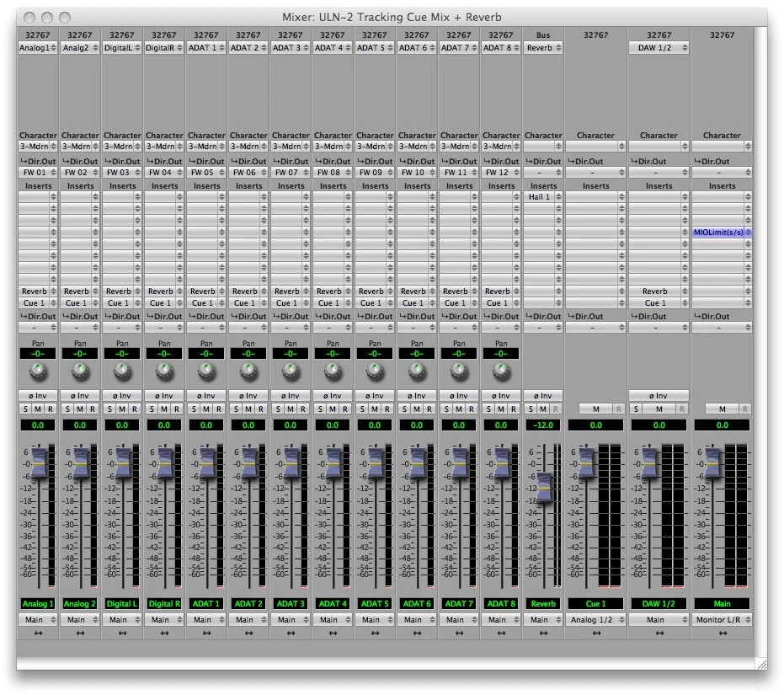Solo the Analog 2 channel
Screen dimensions: 784x695
(x=68, y=409)
